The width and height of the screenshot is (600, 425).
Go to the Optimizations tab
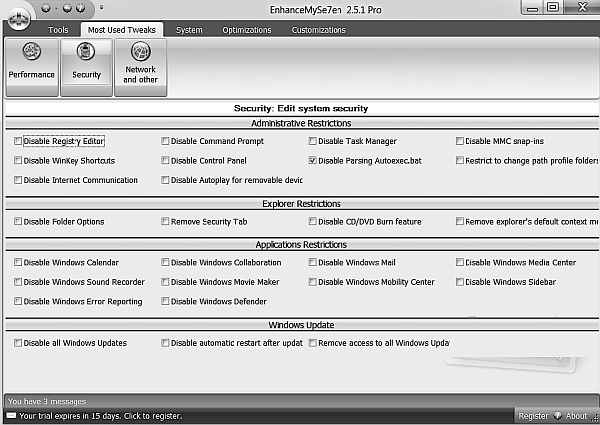pyautogui.click(x=247, y=30)
